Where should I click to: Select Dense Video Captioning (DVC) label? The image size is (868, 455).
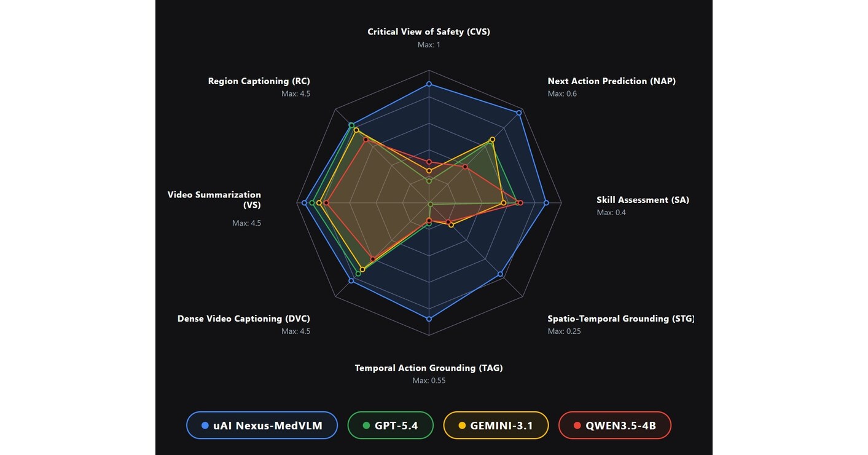pyautogui.click(x=243, y=318)
